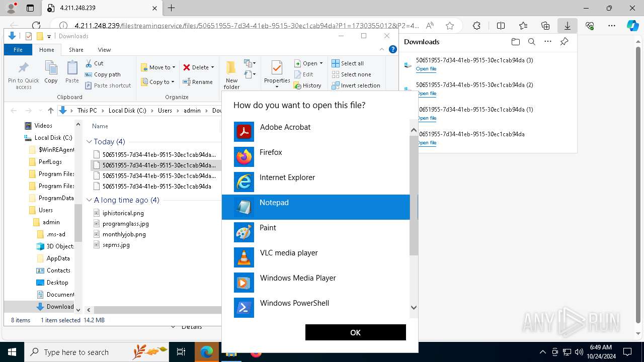Image resolution: width=644 pixels, height=362 pixels.
Task: Select the iphistorical.png file
Action: (x=118, y=213)
